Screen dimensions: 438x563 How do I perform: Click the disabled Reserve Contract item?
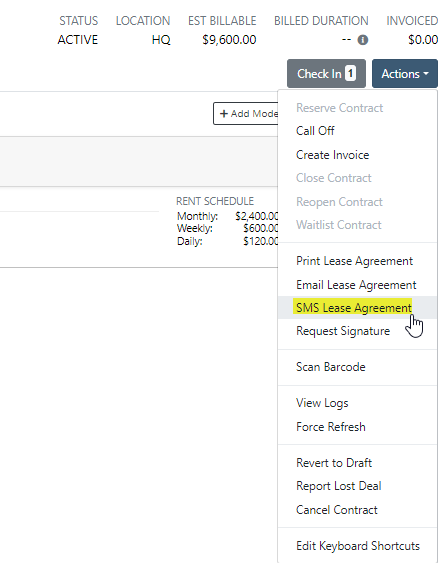[357, 108]
